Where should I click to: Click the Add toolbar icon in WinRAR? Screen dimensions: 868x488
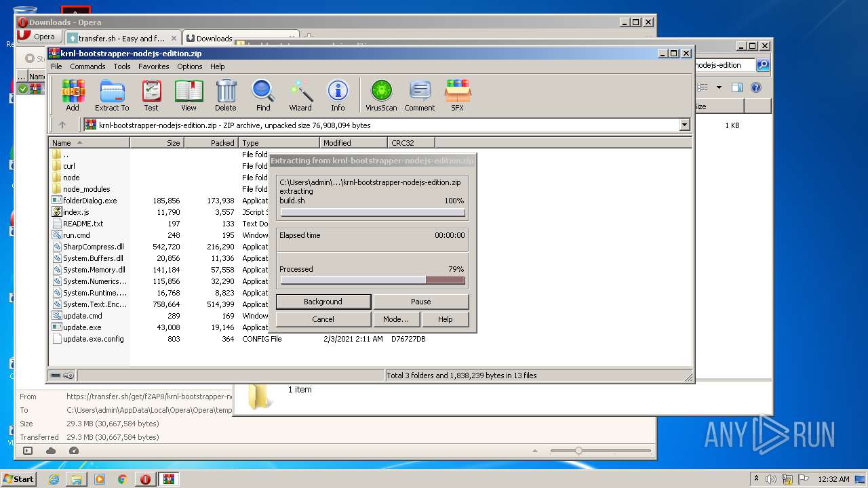[x=73, y=96]
